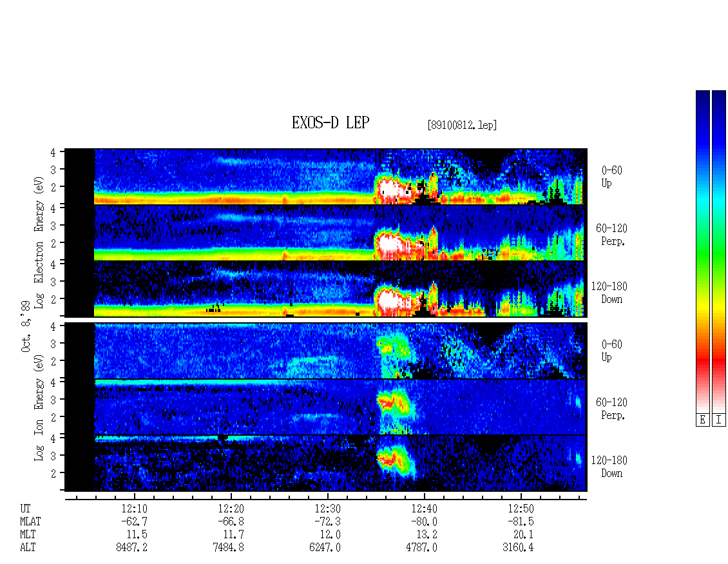
Task: Click the UT row header label
Action: coord(26,509)
